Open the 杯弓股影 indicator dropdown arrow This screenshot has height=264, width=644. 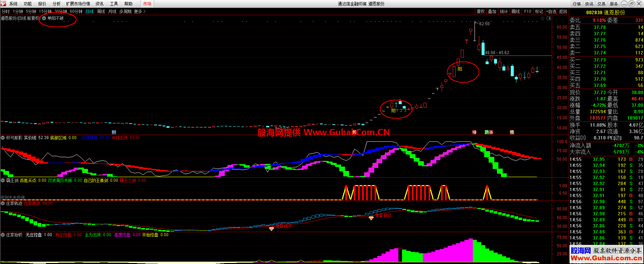(3, 138)
